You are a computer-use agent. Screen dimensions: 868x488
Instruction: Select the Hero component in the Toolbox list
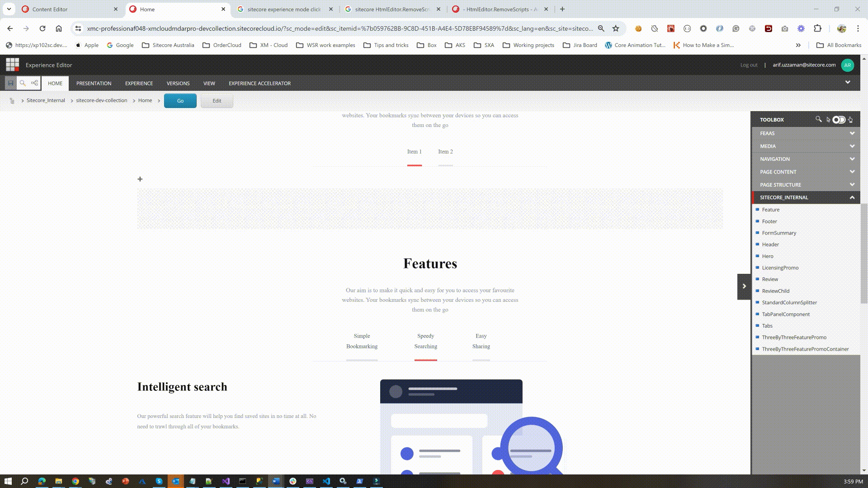tap(767, 256)
